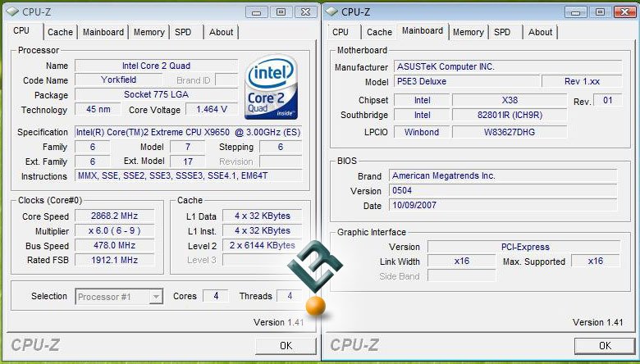Click the Intel Core 2 Quad logo
The width and height of the screenshot is (640, 364).
pos(271,87)
